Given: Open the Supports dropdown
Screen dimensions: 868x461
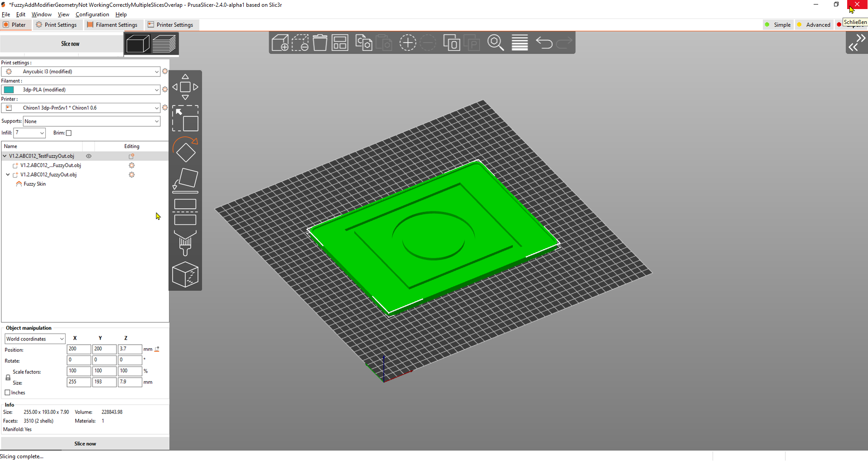Looking at the screenshot, I should (x=92, y=121).
